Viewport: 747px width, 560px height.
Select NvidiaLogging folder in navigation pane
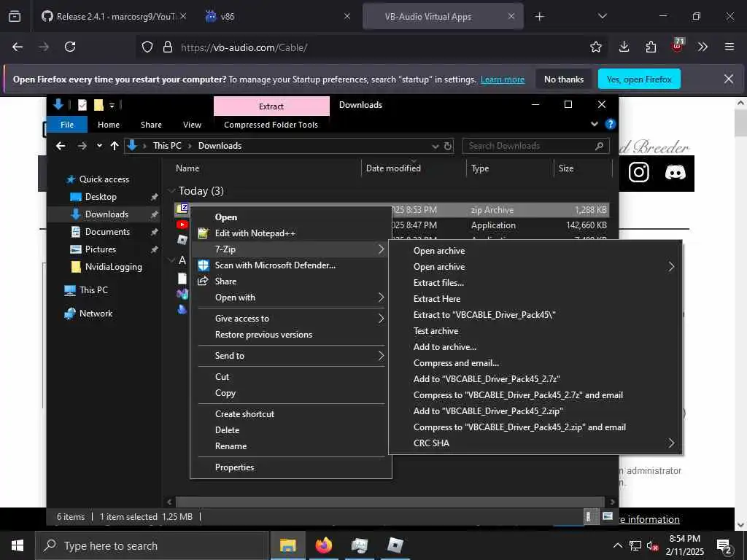click(x=113, y=267)
